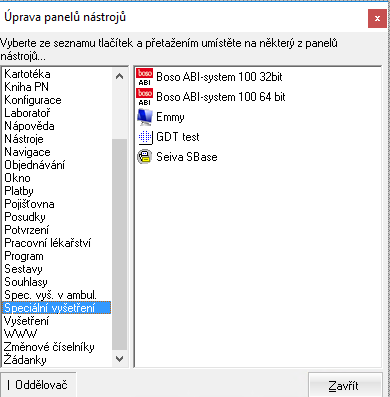Click the category list scroll down arrow
390x397 pixels.
pos(119,359)
